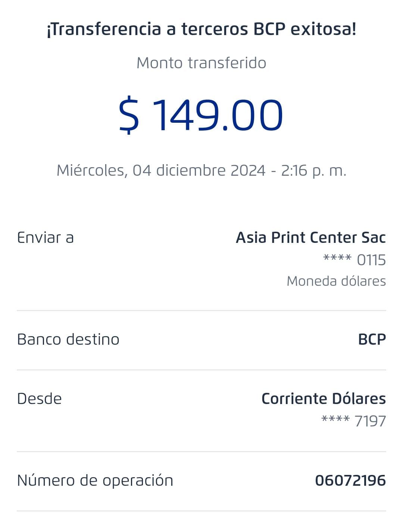Click the dollar sign before the amount
The width and height of the screenshot is (403, 532).
pyautogui.click(x=129, y=115)
